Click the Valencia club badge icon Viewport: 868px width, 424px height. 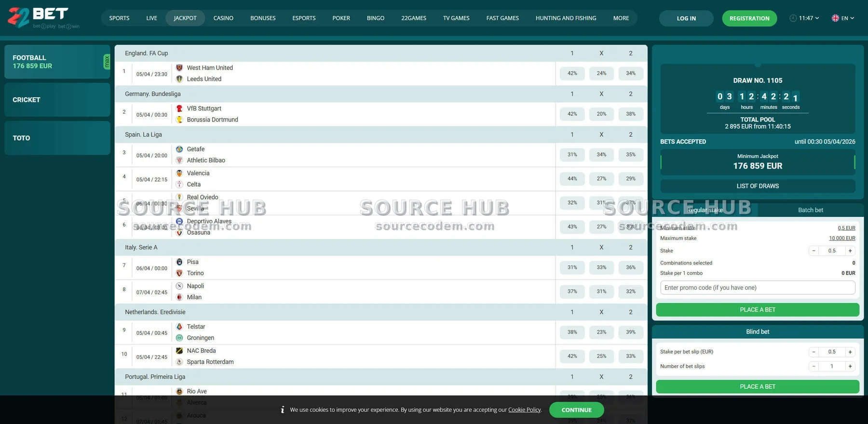click(x=179, y=173)
